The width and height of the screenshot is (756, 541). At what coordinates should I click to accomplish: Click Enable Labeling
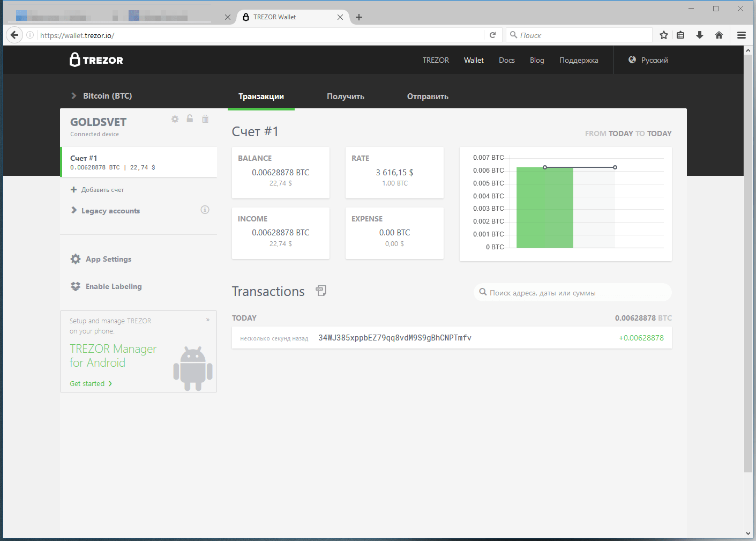coord(114,286)
